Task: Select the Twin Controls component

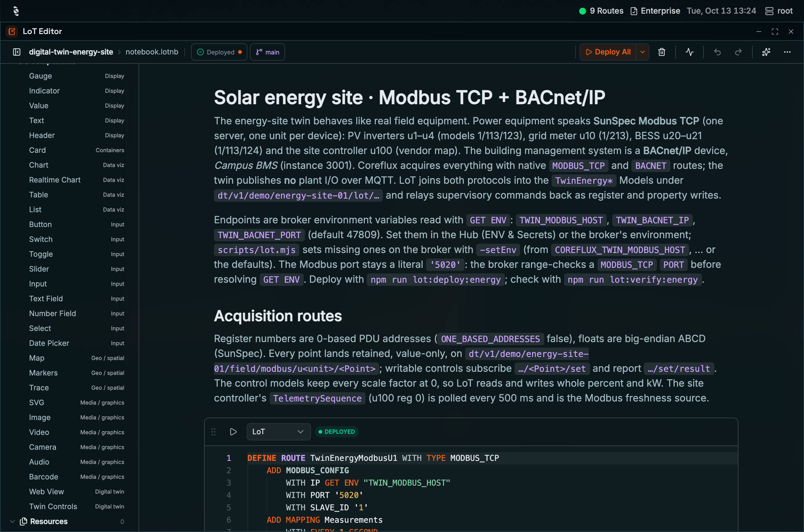Action: pos(76,507)
